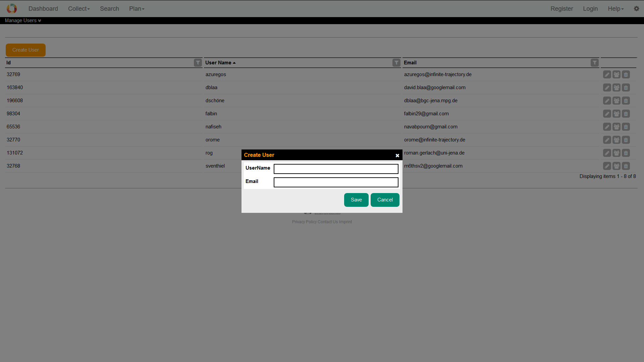The width and height of the screenshot is (644, 362).
Task: Edit user rog via pencil icon
Action: coord(607,153)
